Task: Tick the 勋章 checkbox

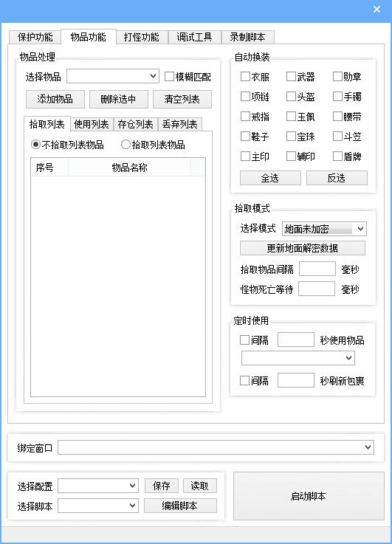Action: 337,76
